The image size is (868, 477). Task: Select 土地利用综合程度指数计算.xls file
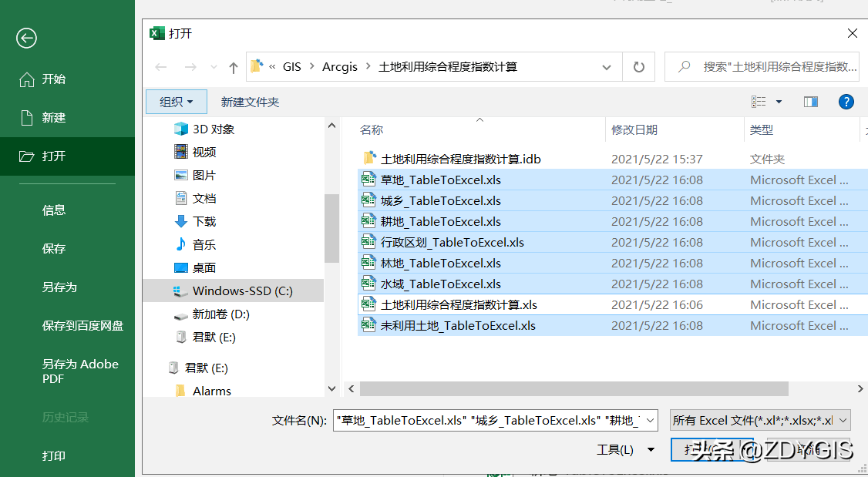(459, 305)
